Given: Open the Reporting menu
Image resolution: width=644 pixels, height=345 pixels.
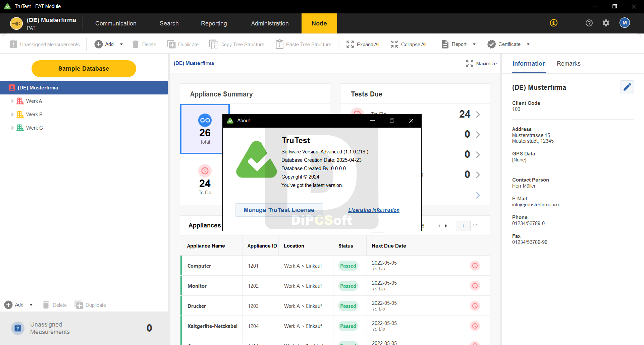Looking at the screenshot, I should 214,23.
